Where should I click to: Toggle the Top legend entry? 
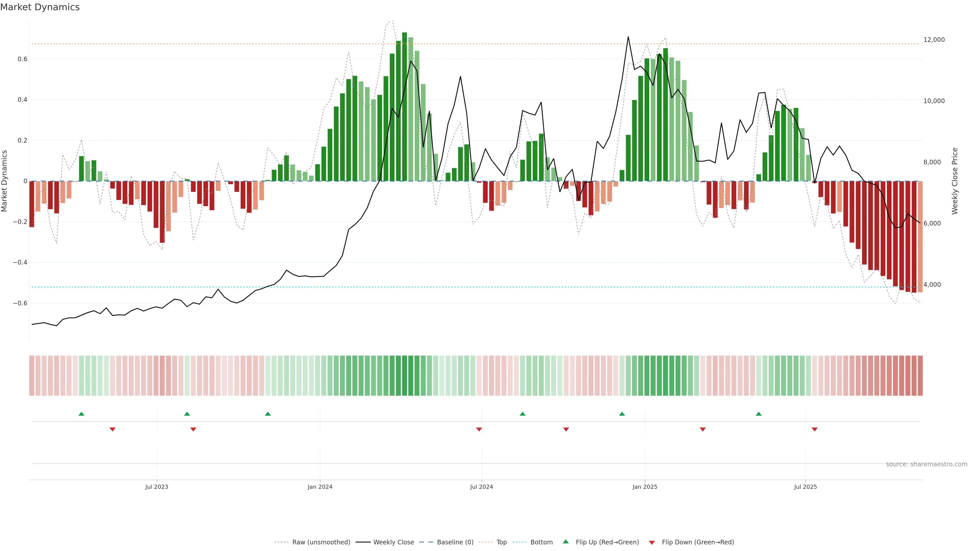point(501,542)
